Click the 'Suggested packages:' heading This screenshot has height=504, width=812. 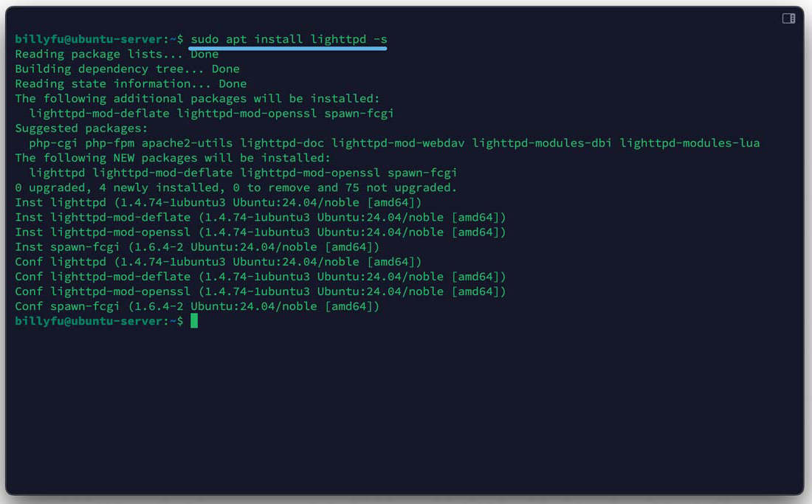click(81, 128)
